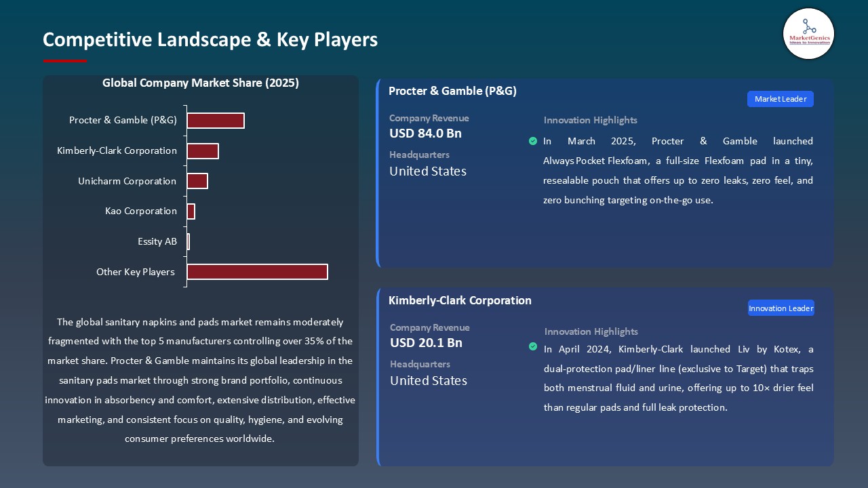This screenshot has height=488, width=868.
Task: Click the Always Pocket Flexfoam innovation description
Action: (x=677, y=171)
